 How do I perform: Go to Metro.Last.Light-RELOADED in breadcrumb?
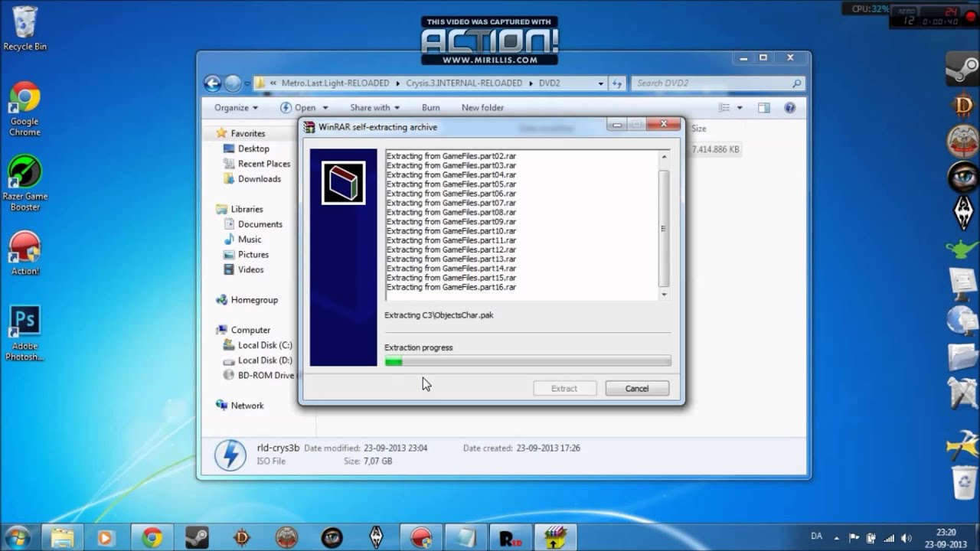tap(335, 83)
